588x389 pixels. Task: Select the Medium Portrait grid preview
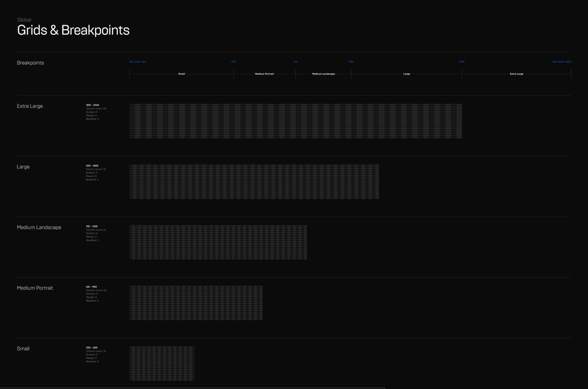coord(196,303)
